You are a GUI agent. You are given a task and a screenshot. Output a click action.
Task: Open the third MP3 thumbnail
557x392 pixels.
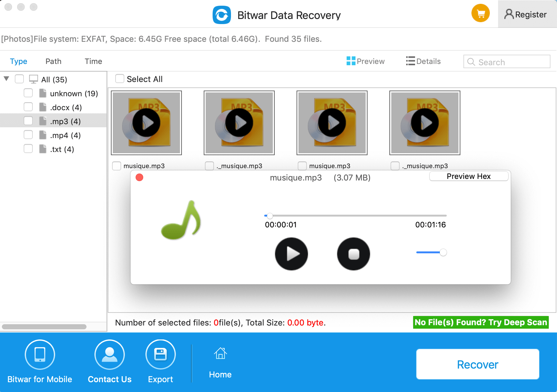point(332,123)
